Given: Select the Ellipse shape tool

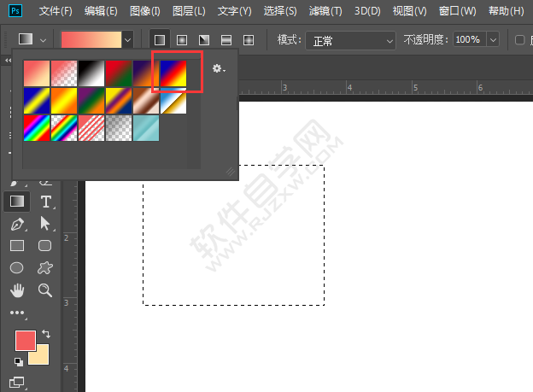Looking at the screenshot, I should point(17,268).
